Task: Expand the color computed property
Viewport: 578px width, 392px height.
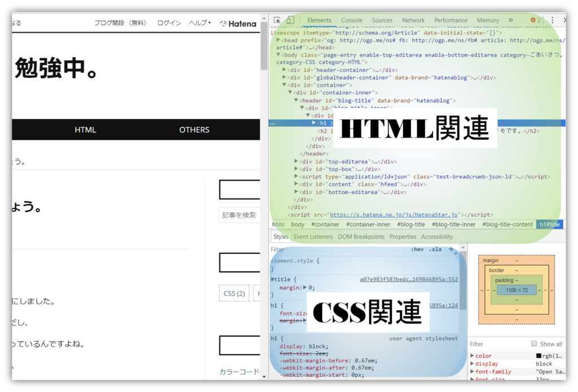Action: point(472,355)
